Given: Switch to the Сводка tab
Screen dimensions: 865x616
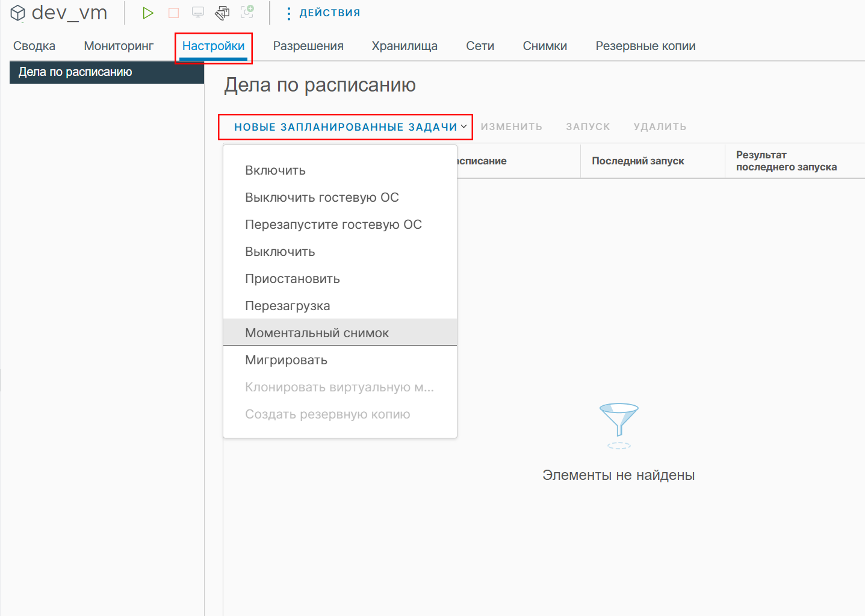Looking at the screenshot, I should [34, 46].
